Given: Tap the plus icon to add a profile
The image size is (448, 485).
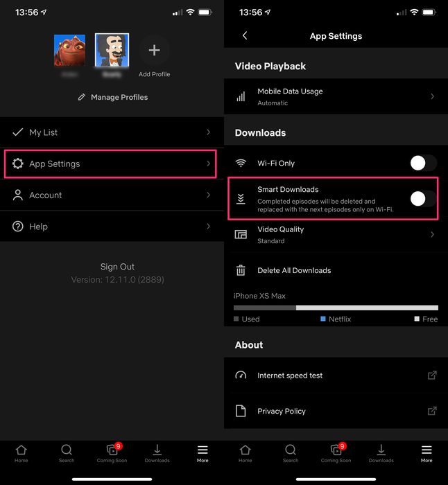Looking at the screenshot, I should pos(154,50).
